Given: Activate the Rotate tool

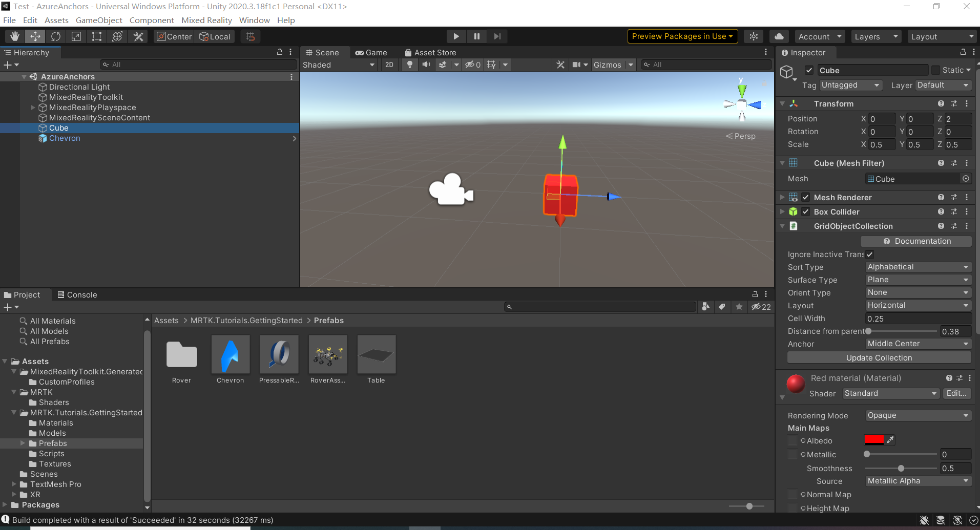Looking at the screenshot, I should click(x=55, y=36).
